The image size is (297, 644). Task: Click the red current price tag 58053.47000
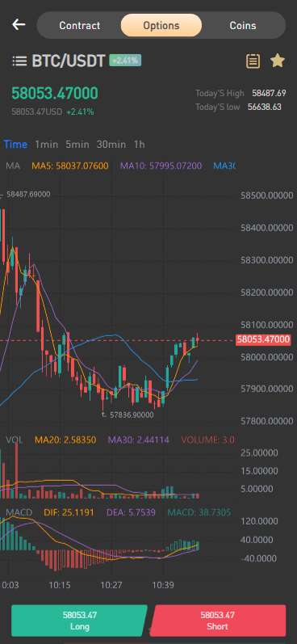tap(263, 339)
